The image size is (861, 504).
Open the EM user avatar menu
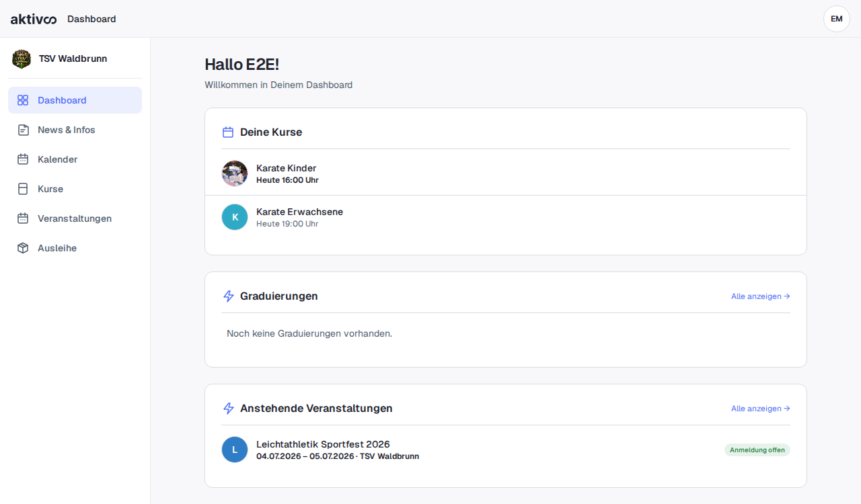point(837,19)
